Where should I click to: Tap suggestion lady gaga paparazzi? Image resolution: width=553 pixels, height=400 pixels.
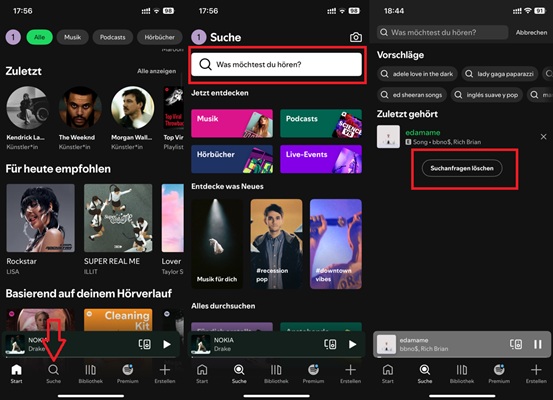tap(500, 74)
